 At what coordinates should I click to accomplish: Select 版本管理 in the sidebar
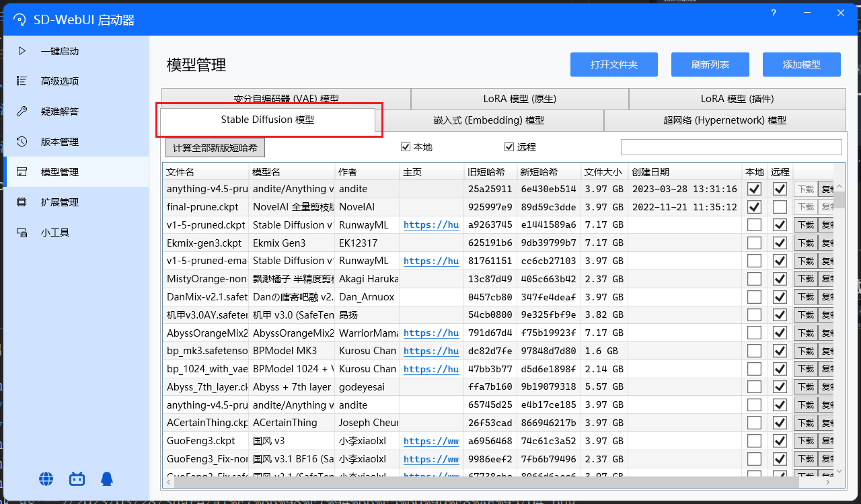coord(76,142)
